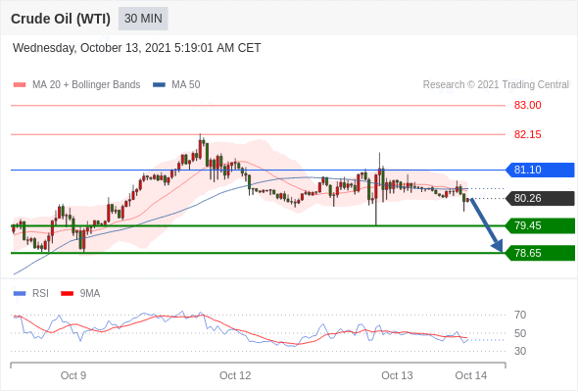Image resolution: width=578 pixels, height=392 pixels.
Task: Click the MA 20 + Bollinger Bands legend swatch
Action: tap(20, 85)
